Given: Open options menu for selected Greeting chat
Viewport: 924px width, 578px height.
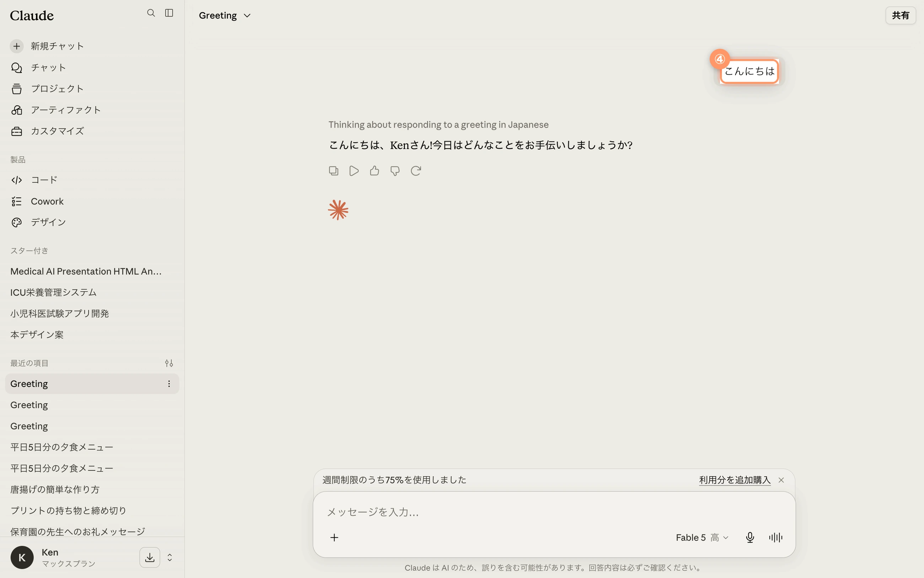Looking at the screenshot, I should 169,384.
